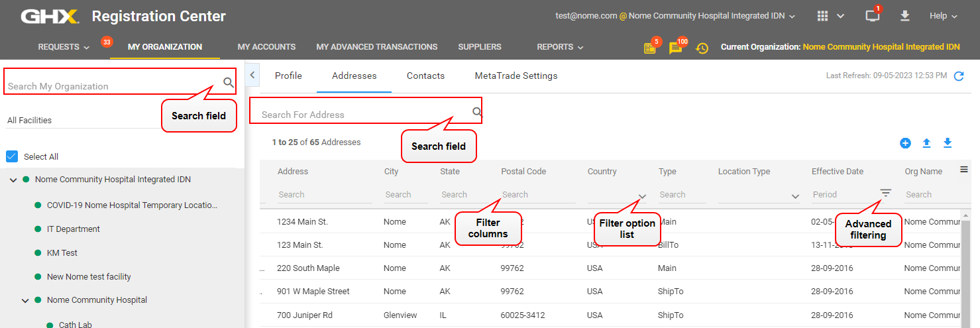This screenshot has height=328, width=980.
Task: Select KM Test facility
Action: point(62,252)
